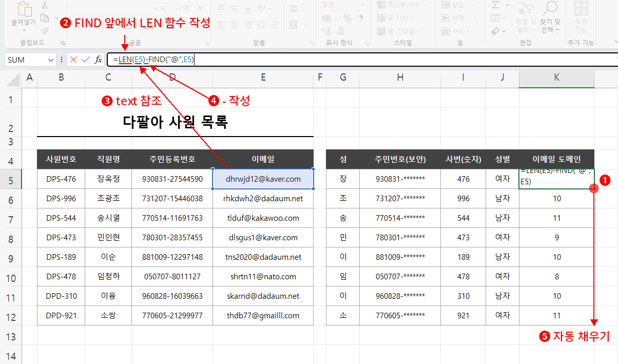
Task: Click the header cell 주민번호(보안)
Action: point(400,159)
